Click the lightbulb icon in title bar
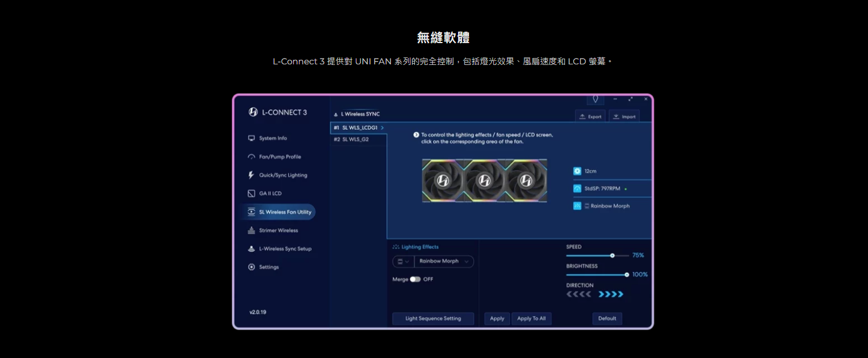This screenshot has width=868, height=358. [x=595, y=99]
